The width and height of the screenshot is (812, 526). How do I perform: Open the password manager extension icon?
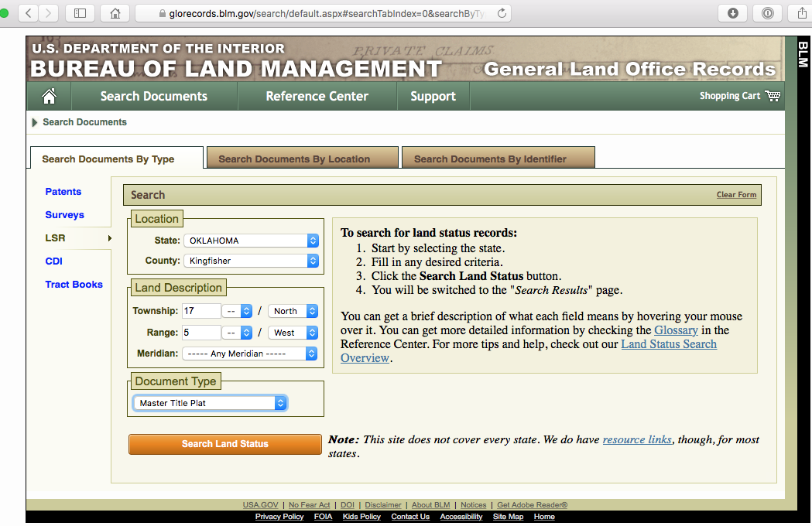pyautogui.click(x=767, y=13)
